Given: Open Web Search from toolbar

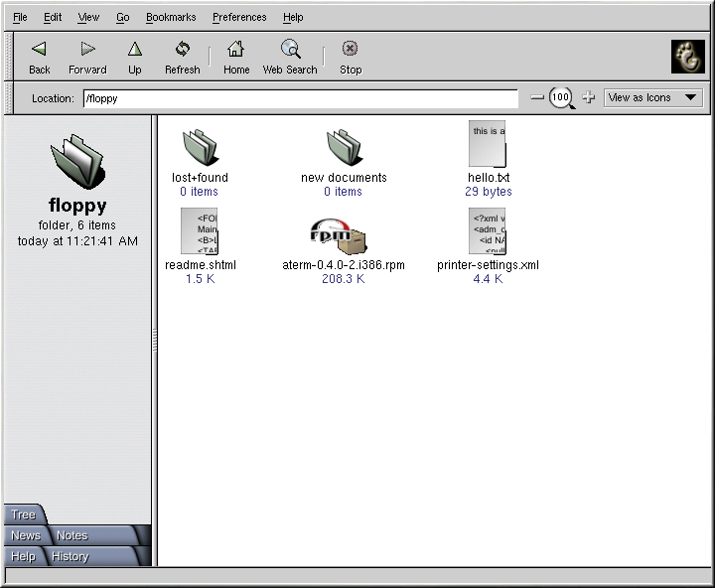Looking at the screenshot, I should point(290,57).
